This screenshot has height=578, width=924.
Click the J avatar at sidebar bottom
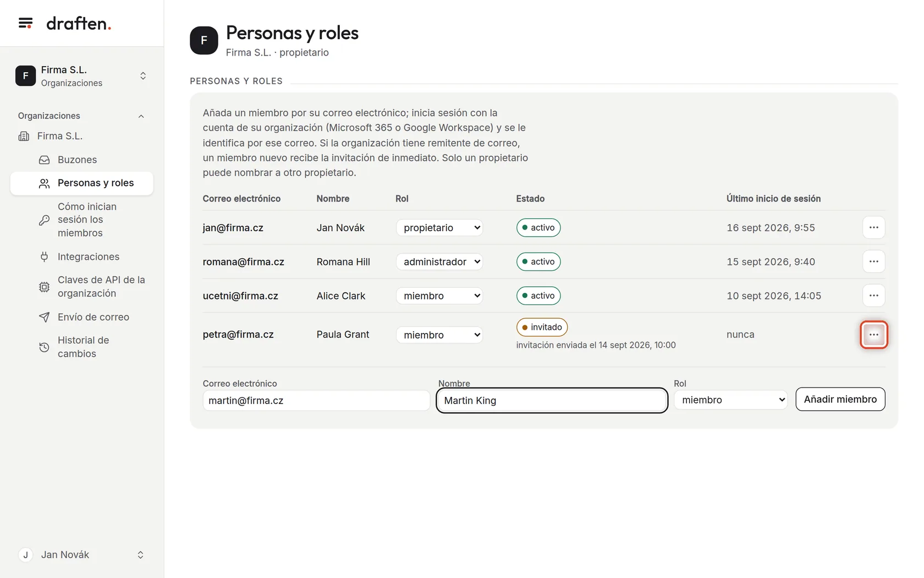25,555
